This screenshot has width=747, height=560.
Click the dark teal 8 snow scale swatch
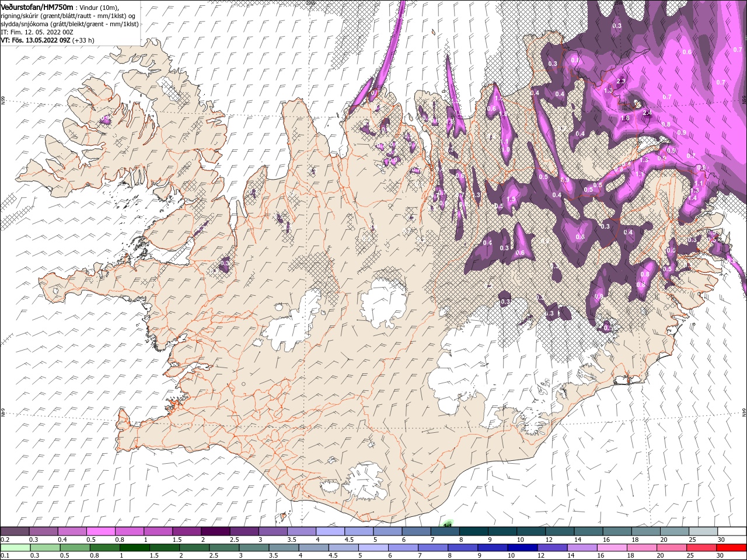473,531
